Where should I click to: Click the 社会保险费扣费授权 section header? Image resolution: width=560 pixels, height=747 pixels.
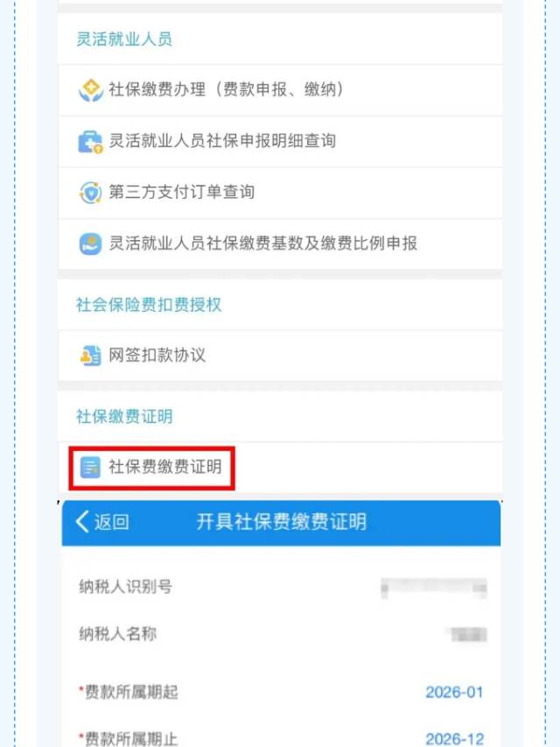(x=149, y=305)
